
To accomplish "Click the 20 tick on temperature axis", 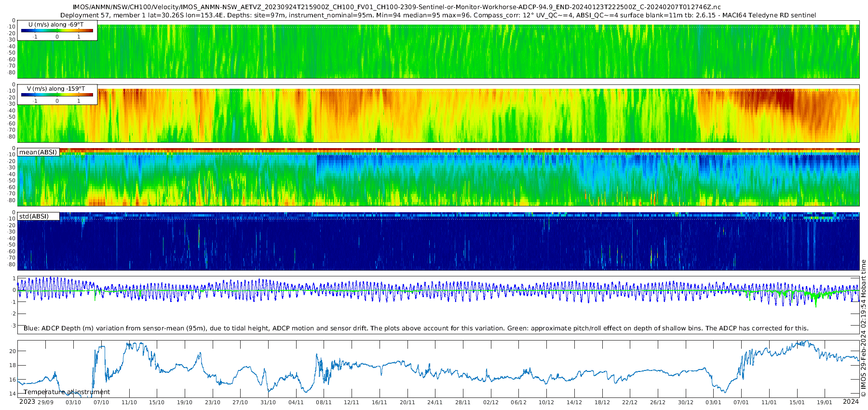I will coord(13,351).
